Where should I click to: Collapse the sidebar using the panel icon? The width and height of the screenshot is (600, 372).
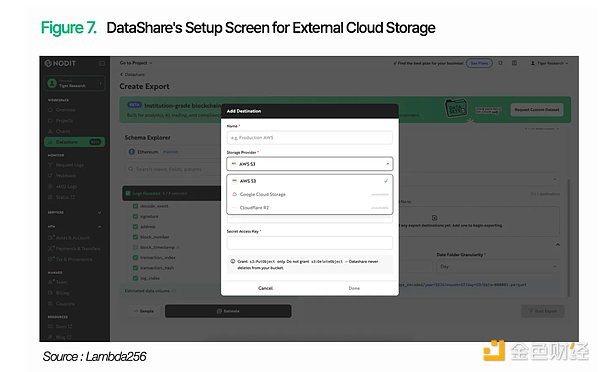pyautogui.click(x=102, y=64)
